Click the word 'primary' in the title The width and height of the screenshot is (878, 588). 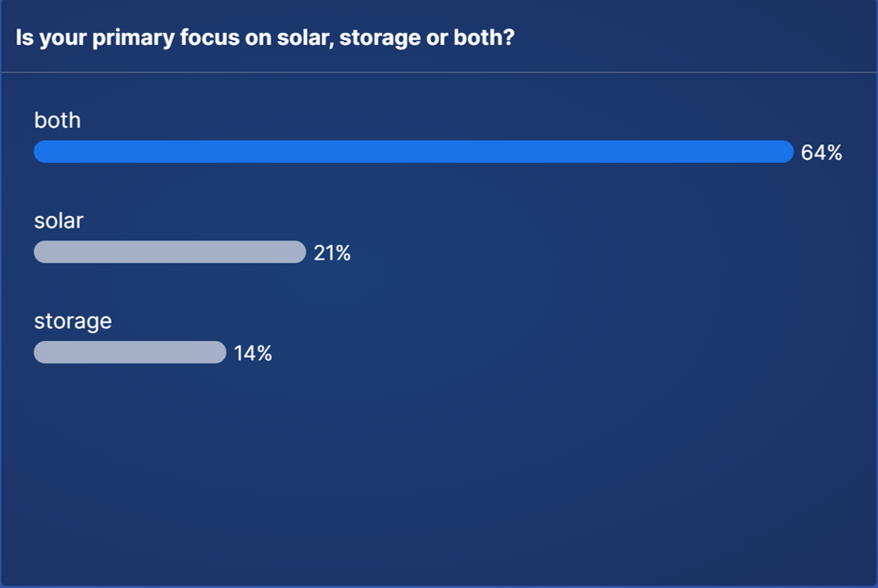click(x=134, y=38)
